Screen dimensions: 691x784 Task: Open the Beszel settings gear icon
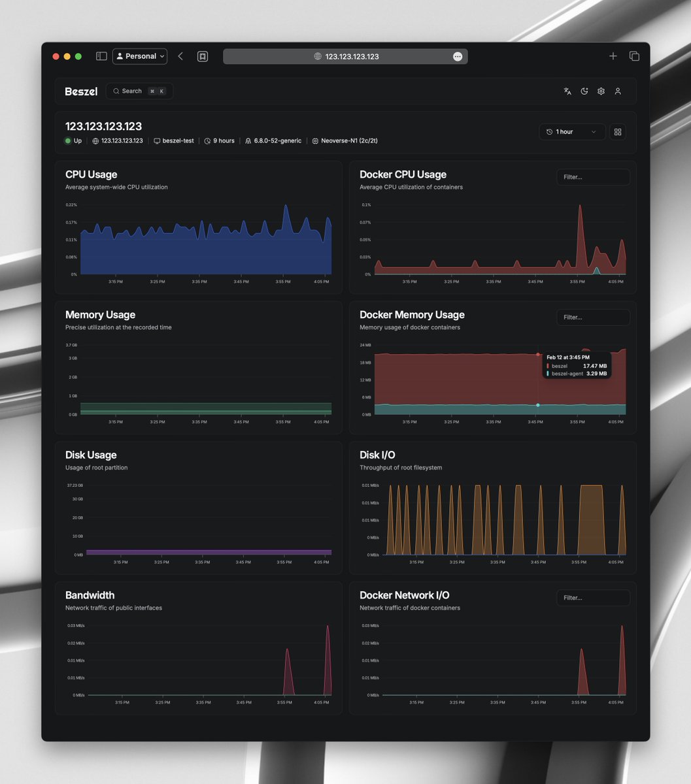coord(601,91)
